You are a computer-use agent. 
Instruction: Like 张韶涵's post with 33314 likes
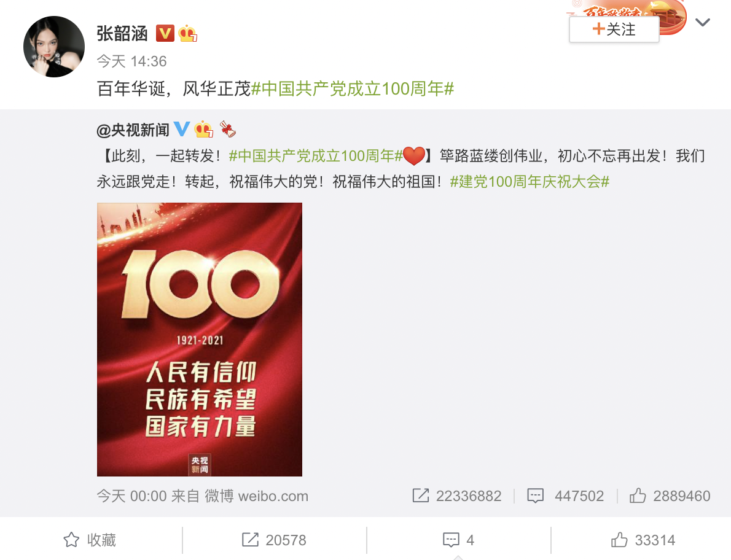[x=643, y=540]
